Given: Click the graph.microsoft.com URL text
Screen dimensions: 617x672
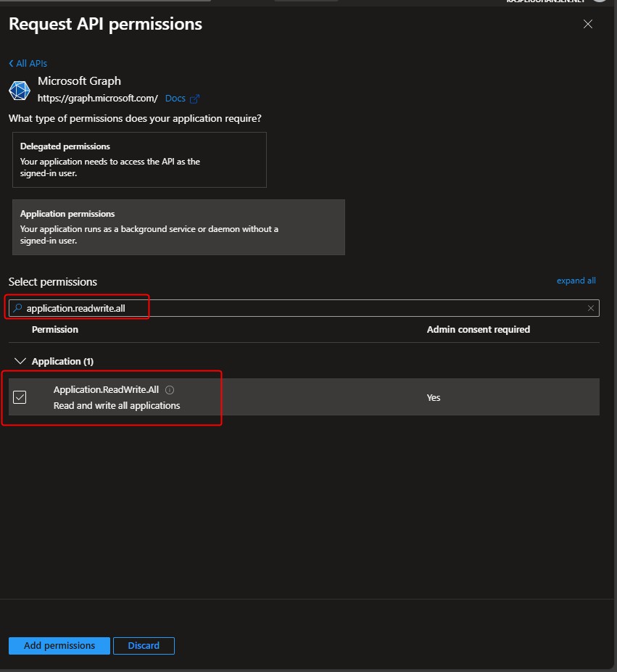Looking at the screenshot, I should pos(97,99).
